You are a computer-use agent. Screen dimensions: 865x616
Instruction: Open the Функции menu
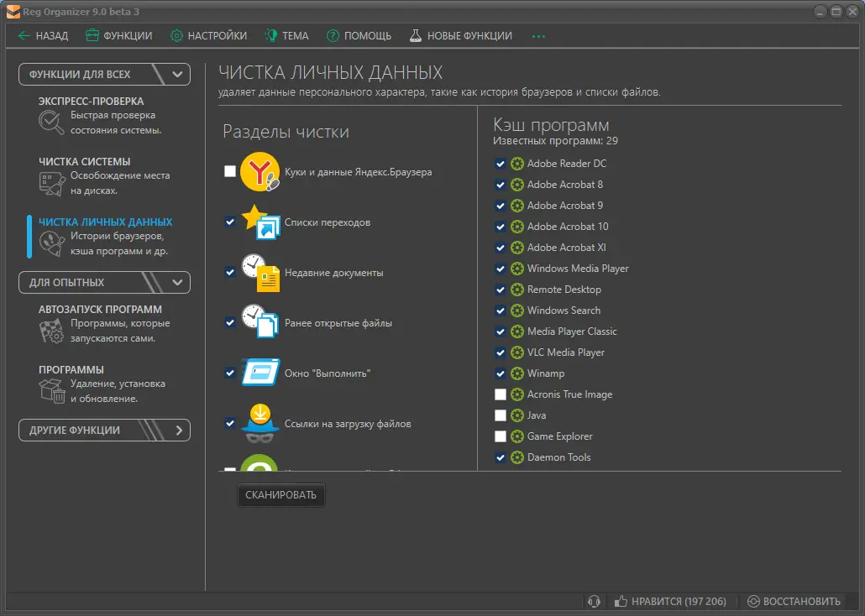pyautogui.click(x=119, y=36)
